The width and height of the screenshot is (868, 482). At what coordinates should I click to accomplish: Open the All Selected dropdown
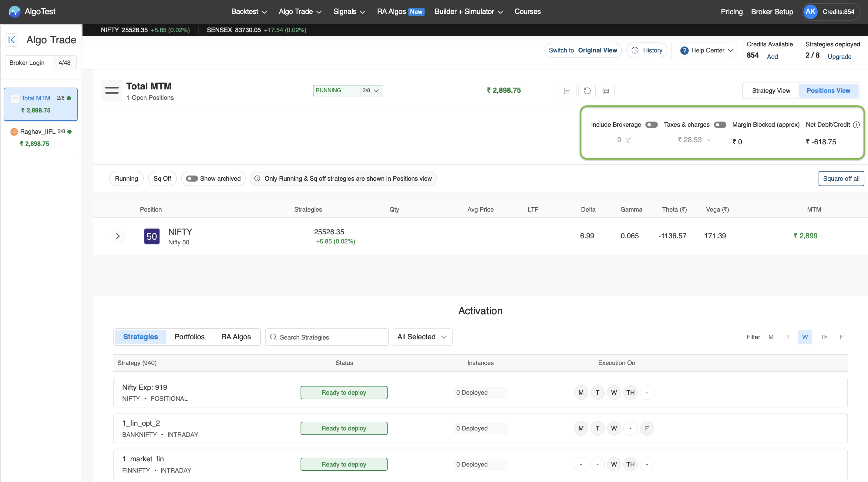tap(422, 337)
